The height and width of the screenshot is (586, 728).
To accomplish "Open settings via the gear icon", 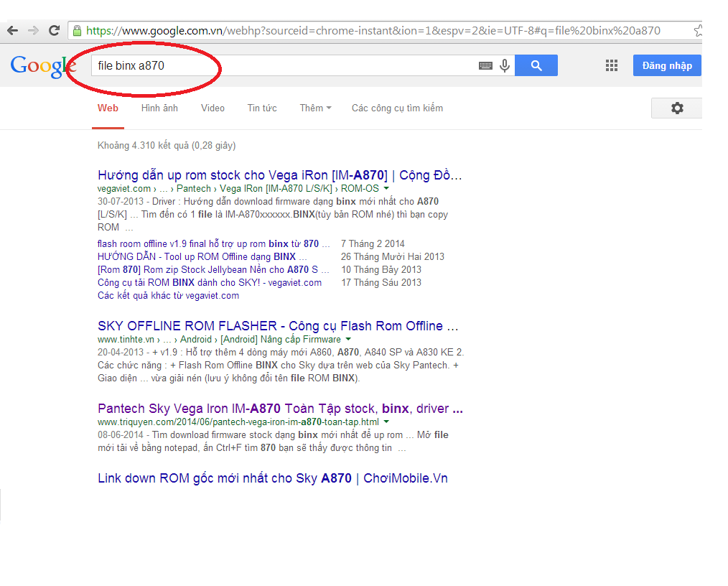I will (677, 108).
